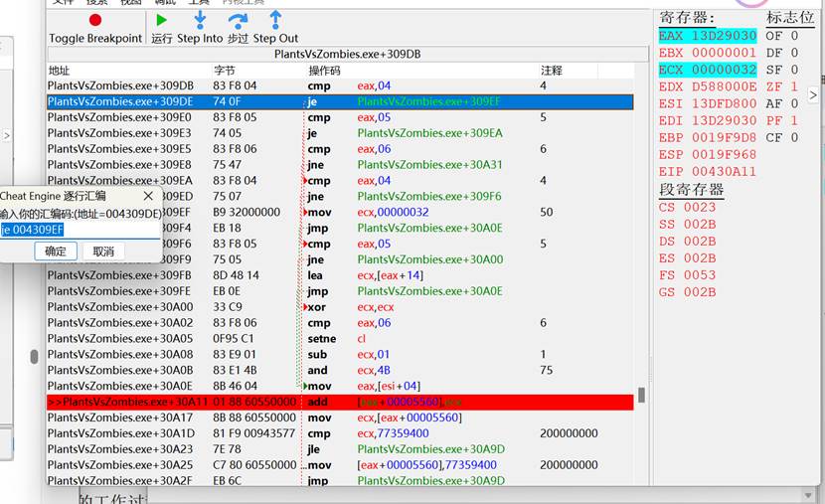Toggle the AF flag value

click(794, 103)
